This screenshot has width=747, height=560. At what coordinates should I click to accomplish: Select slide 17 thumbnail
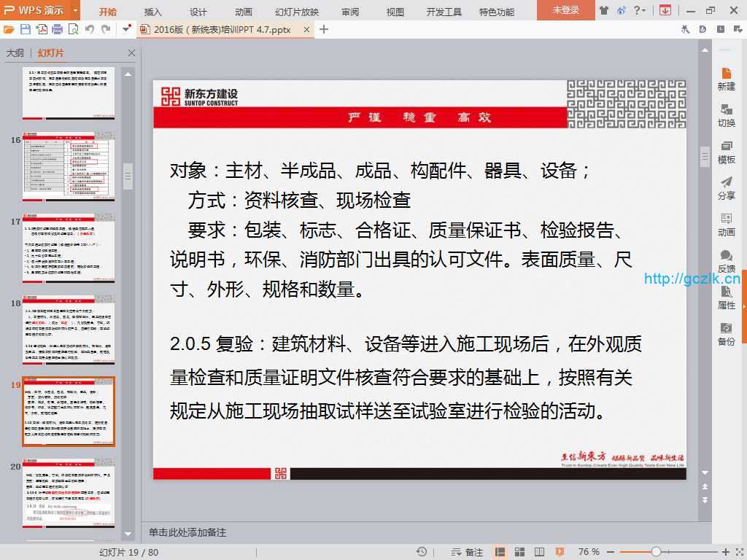68,248
